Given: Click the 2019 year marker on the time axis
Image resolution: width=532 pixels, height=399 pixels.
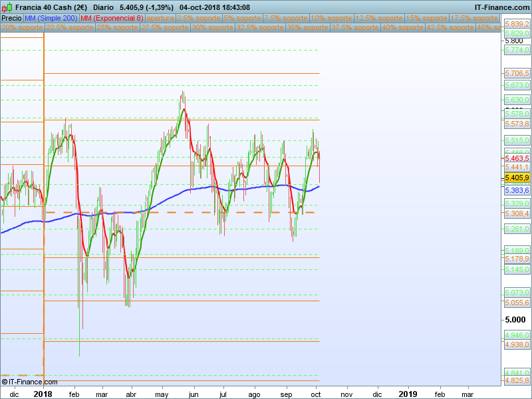Looking at the screenshot, I should [408, 394].
